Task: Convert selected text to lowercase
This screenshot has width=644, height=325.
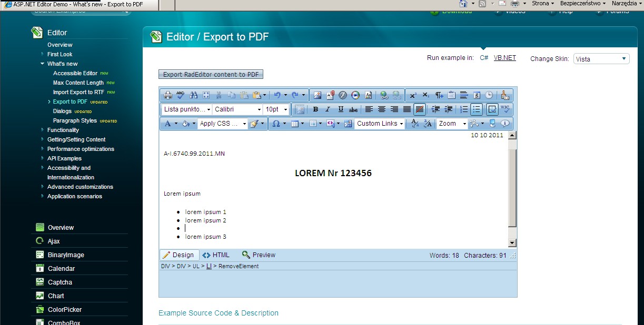Action: tap(415, 124)
